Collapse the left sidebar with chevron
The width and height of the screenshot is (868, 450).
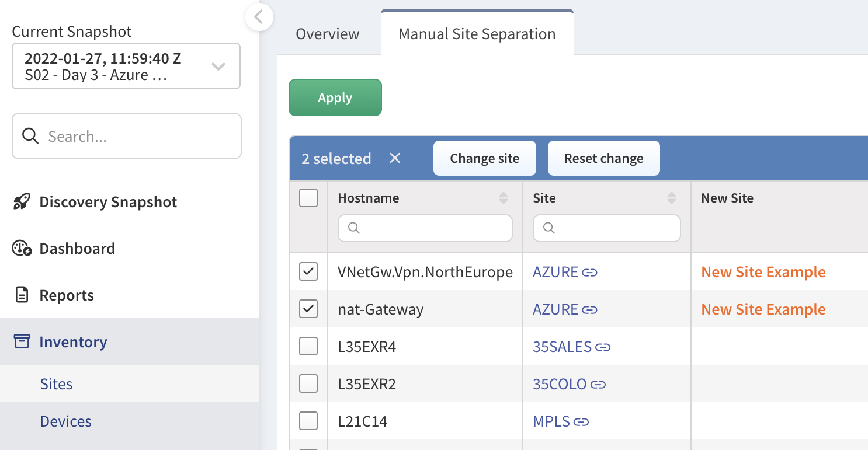[x=259, y=18]
